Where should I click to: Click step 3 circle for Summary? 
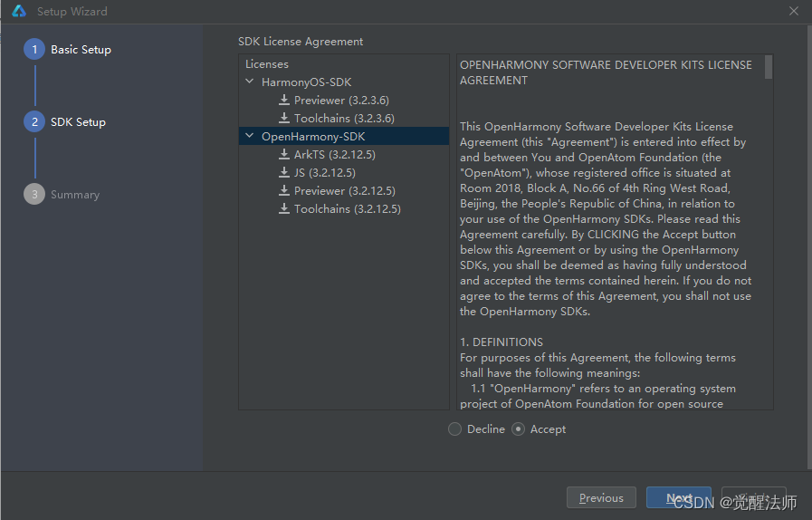(x=34, y=195)
